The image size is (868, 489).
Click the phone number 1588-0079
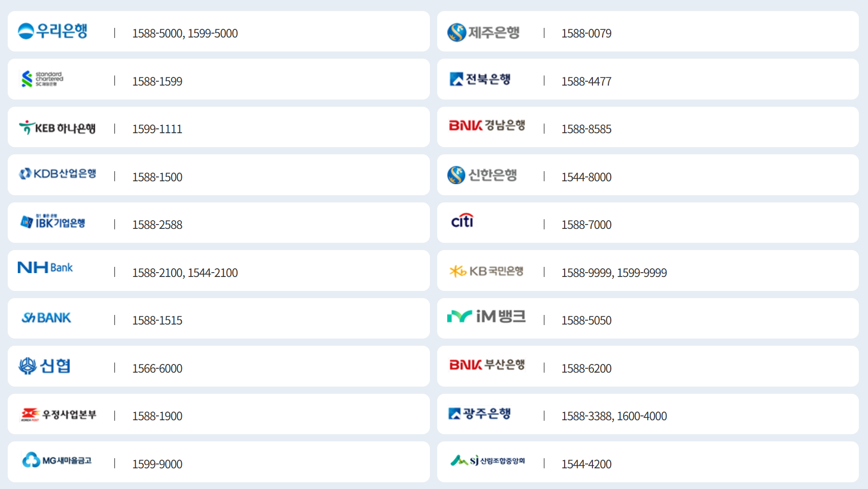[587, 33]
